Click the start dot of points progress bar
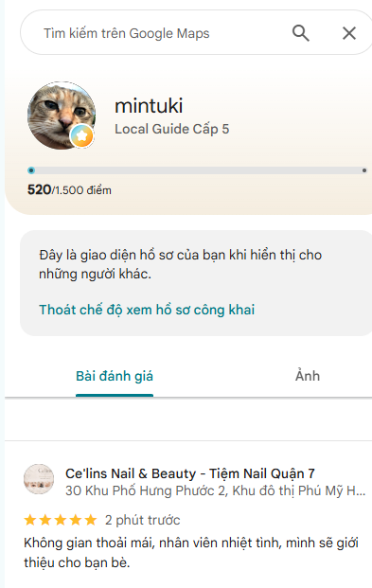 [31, 170]
